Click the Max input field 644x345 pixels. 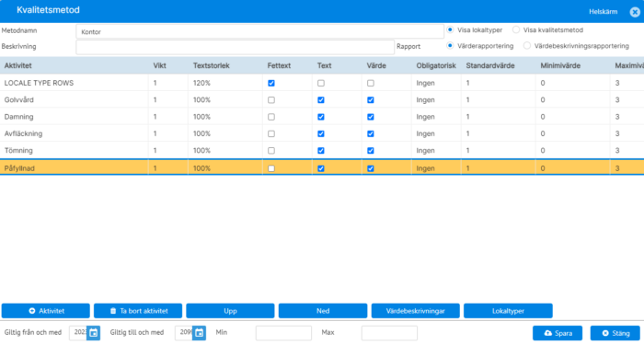coord(389,333)
